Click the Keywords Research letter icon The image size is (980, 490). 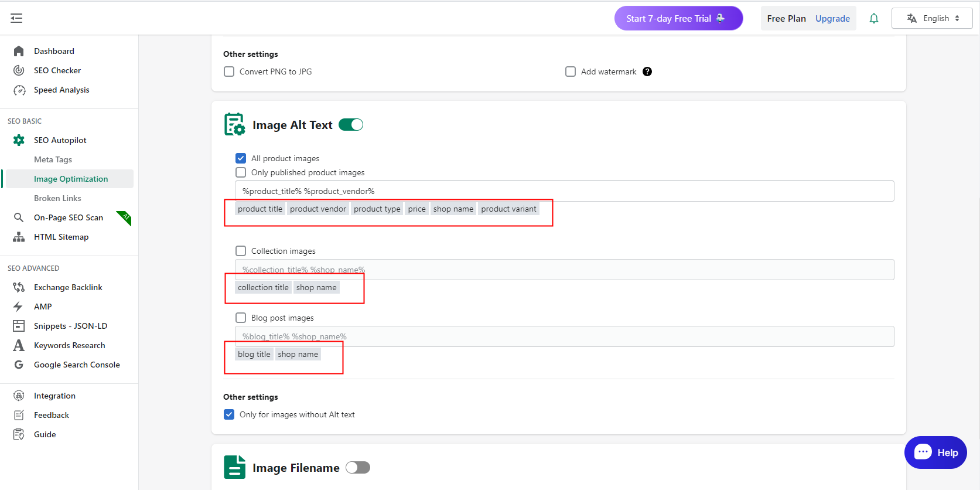tap(19, 345)
